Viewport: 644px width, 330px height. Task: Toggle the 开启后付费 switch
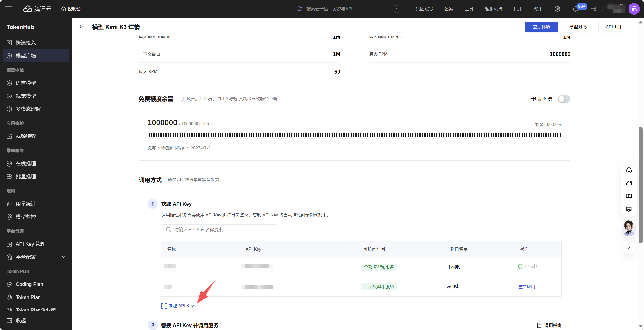pos(564,99)
